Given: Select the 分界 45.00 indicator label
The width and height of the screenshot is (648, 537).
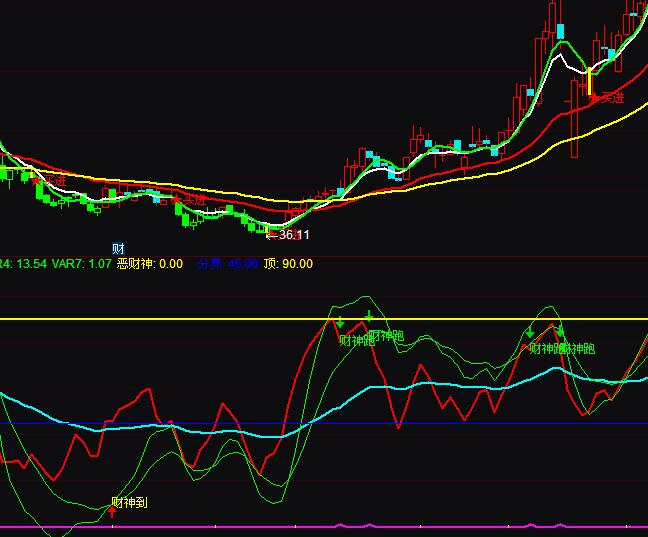Looking at the screenshot, I should coord(227,264).
